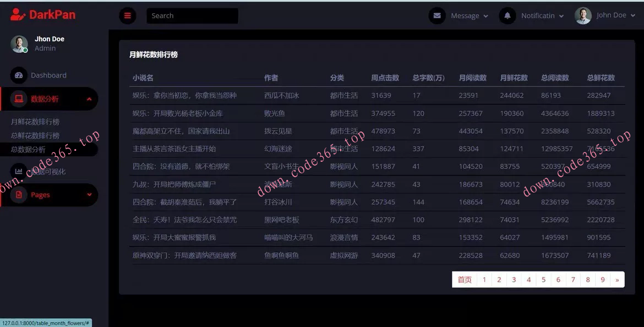Click the bell icon next to Notificatin
The width and height of the screenshot is (644, 327).
point(507,15)
